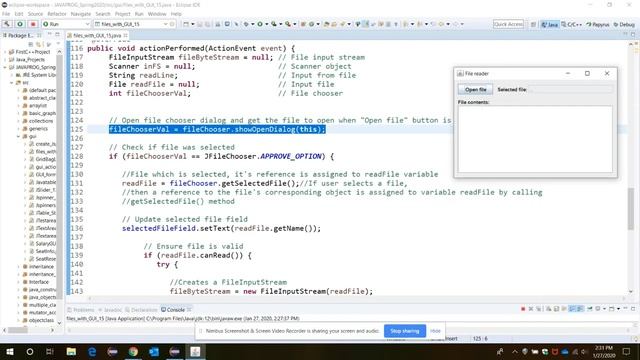The height and width of the screenshot is (360, 640).
Task: Open the Windows notification center icon
Action: (x=627, y=351)
